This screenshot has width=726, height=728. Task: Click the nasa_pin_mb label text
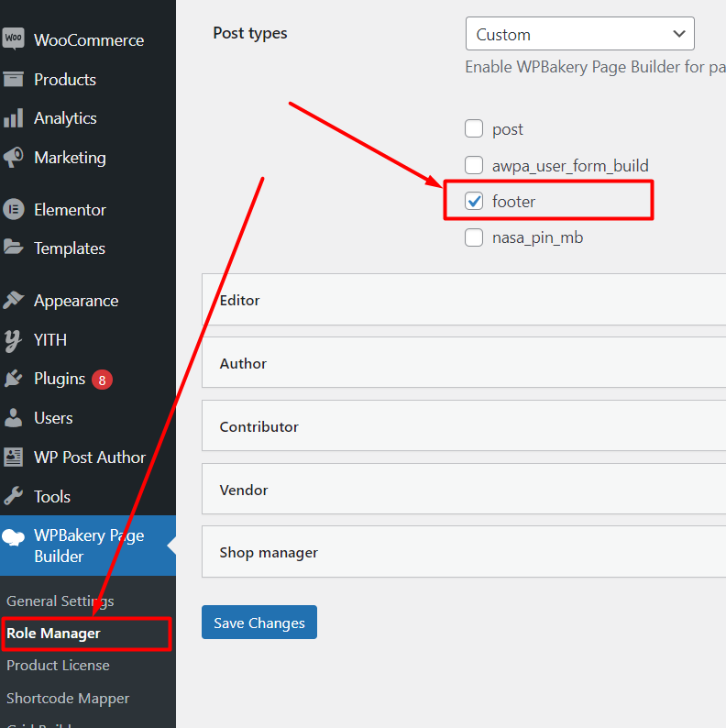[537, 237]
